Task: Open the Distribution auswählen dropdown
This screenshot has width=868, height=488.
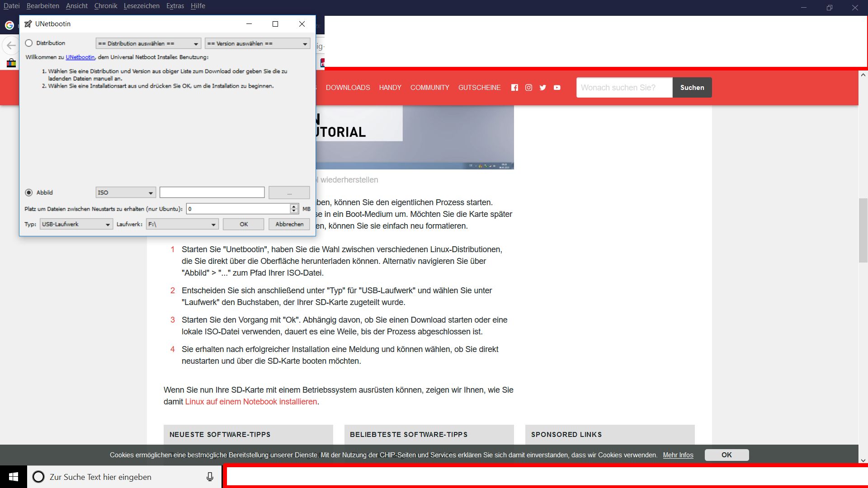Action: pyautogui.click(x=148, y=43)
